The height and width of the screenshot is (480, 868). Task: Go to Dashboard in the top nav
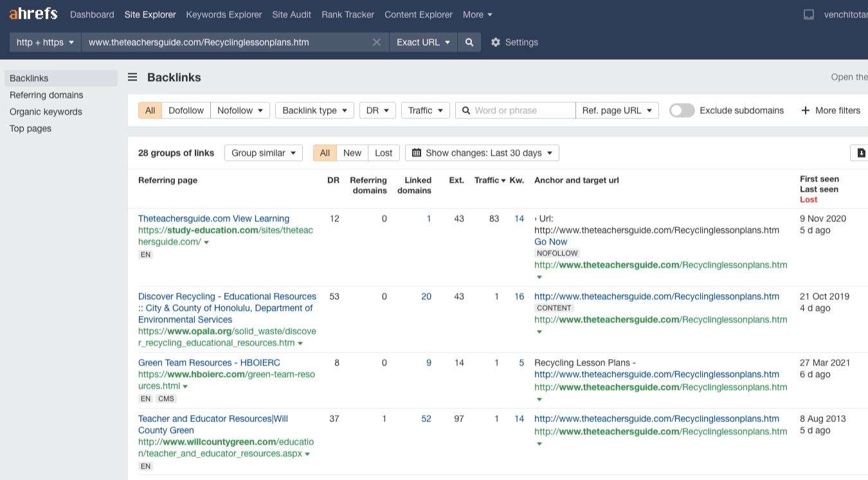[x=92, y=14]
